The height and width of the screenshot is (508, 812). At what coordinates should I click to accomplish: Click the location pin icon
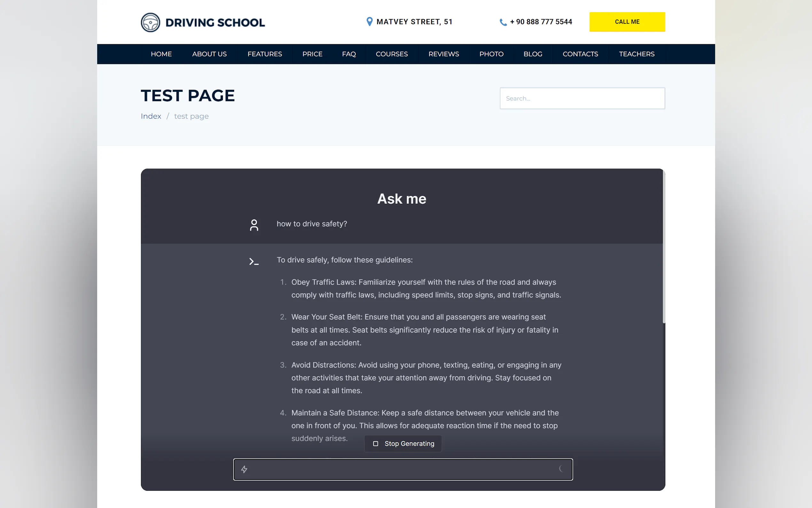point(369,21)
